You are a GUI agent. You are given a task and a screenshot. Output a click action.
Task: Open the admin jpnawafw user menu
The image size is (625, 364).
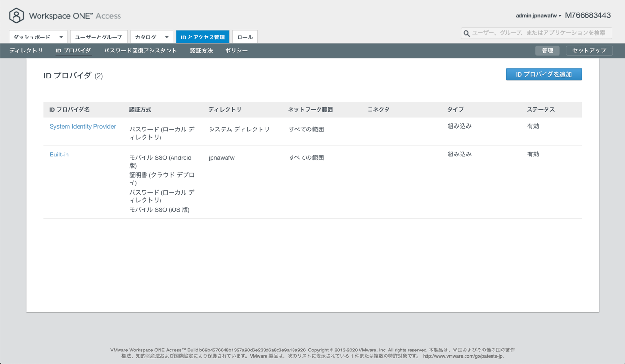pos(538,16)
